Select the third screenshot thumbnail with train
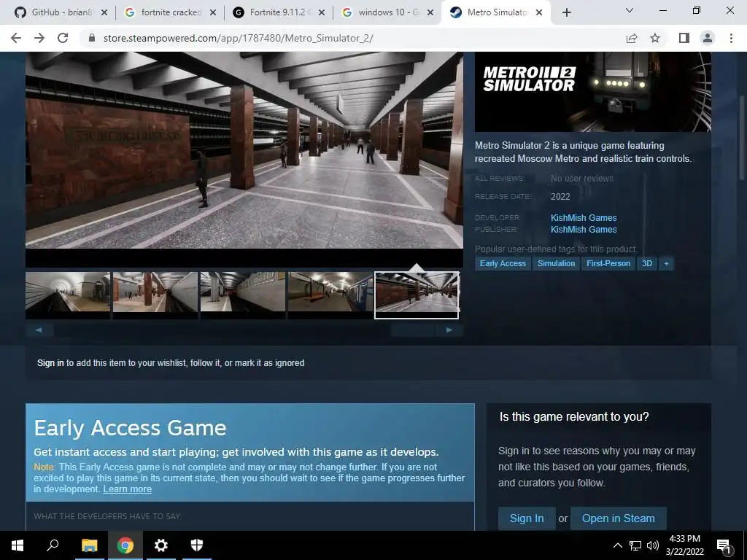 243,295
